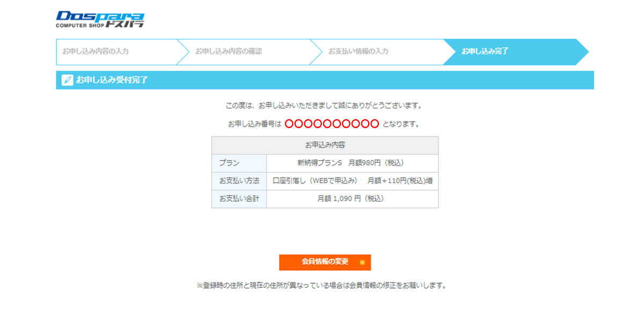This screenshot has height=326, width=644.
Task: Click the 口座引落し payment method cell
Action: tap(352, 181)
